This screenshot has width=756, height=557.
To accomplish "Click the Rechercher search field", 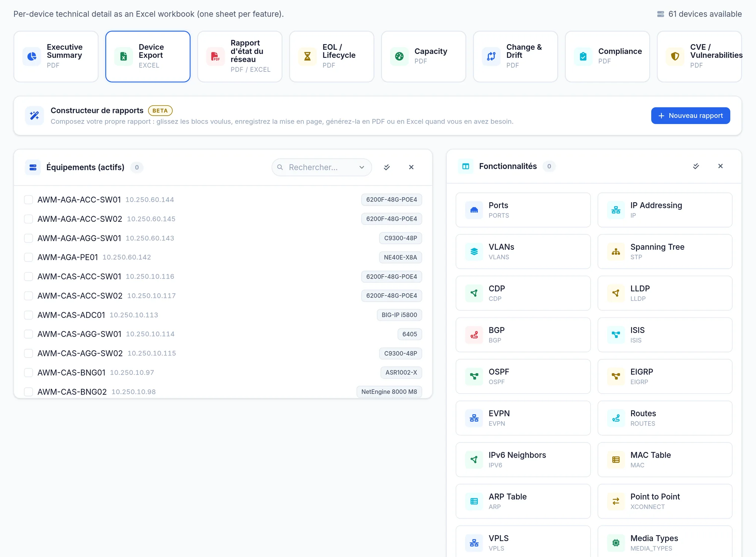I will click(x=321, y=167).
